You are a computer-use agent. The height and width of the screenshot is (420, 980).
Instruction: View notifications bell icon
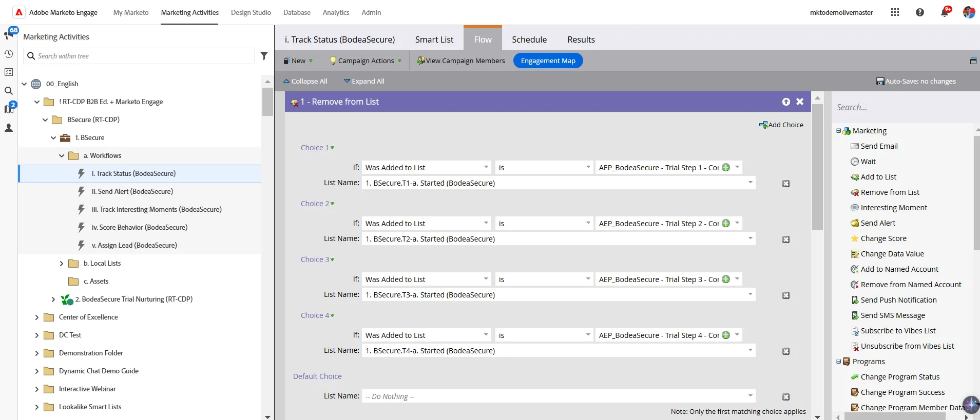tap(945, 12)
